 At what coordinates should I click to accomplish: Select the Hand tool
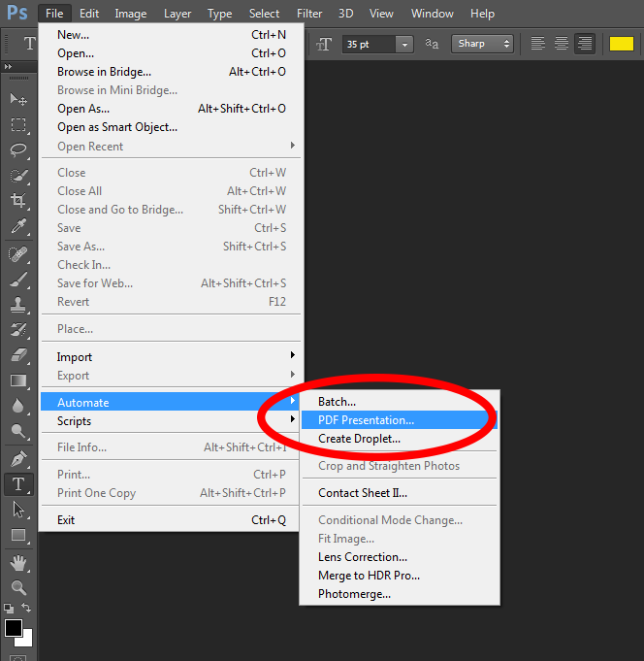click(x=18, y=563)
